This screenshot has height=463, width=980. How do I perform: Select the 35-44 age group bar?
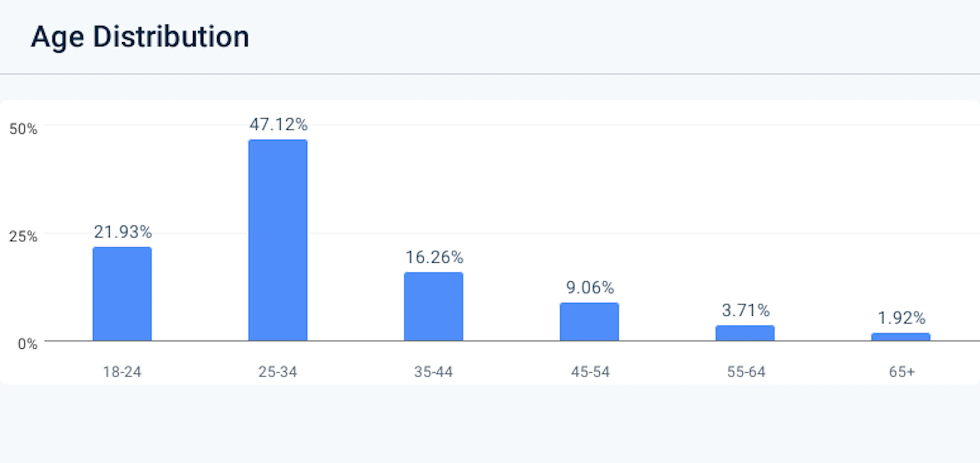(x=433, y=306)
